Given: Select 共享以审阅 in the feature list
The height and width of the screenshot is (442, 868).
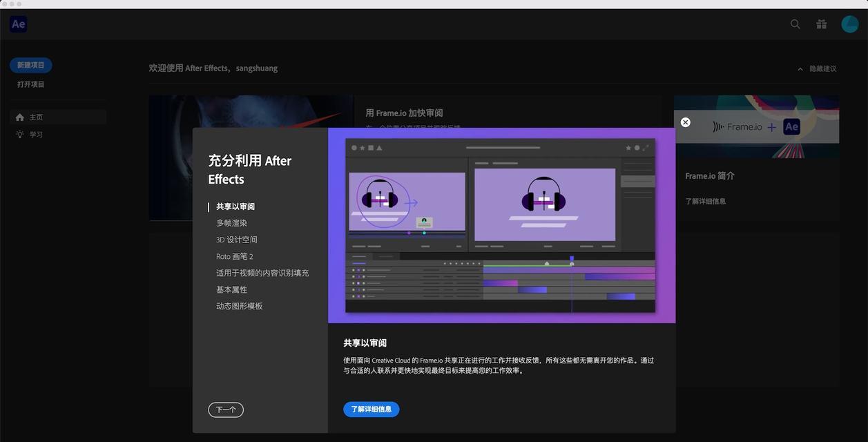Looking at the screenshot, I should coord(235,206).
